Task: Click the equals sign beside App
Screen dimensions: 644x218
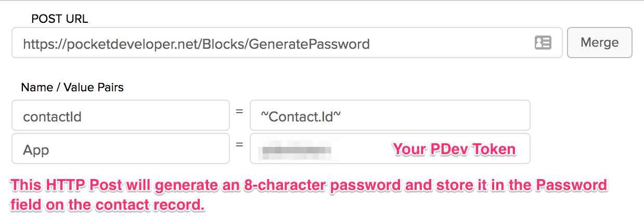Action: pos(239,145)
